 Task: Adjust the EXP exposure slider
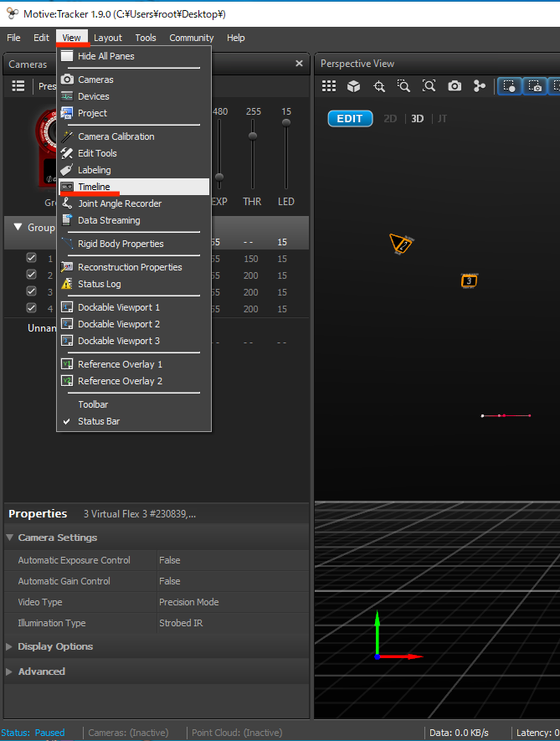[219, 178]
